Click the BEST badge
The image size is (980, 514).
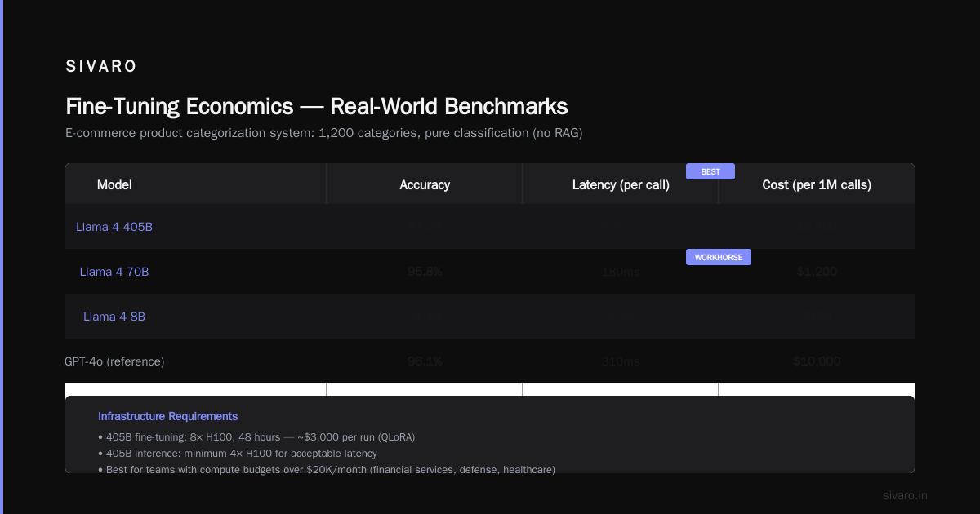(x=710, y=171)
